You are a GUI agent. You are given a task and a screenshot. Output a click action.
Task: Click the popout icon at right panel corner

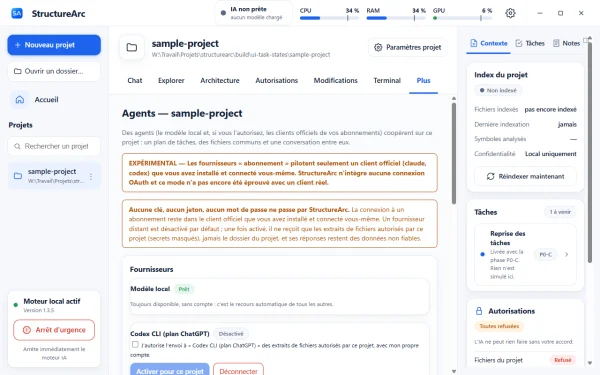pos(586,40)
